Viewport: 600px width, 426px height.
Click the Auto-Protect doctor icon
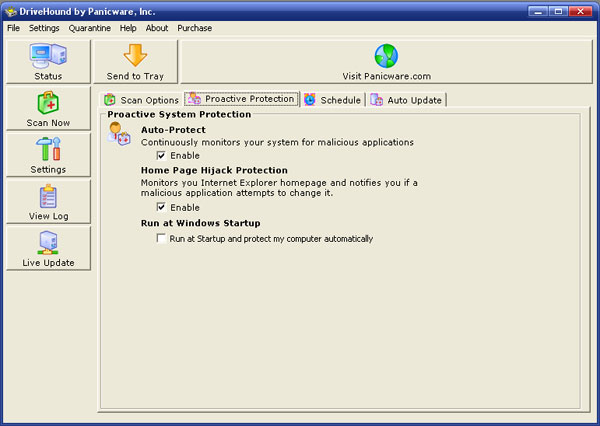119,134
